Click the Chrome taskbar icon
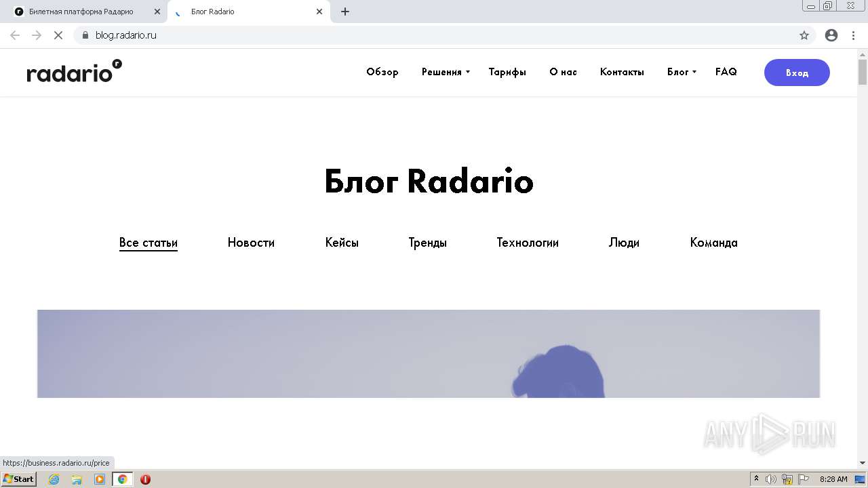The height and width of the screenshot is (488, 868). pos(122,479)
